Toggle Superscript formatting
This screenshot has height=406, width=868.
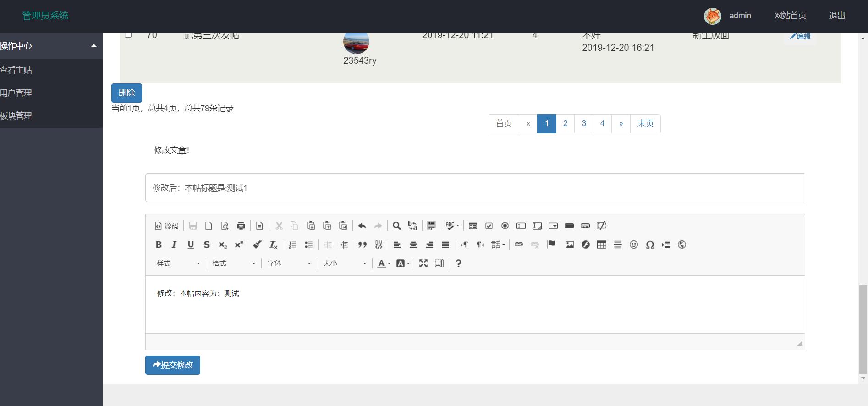pos(239,245)
